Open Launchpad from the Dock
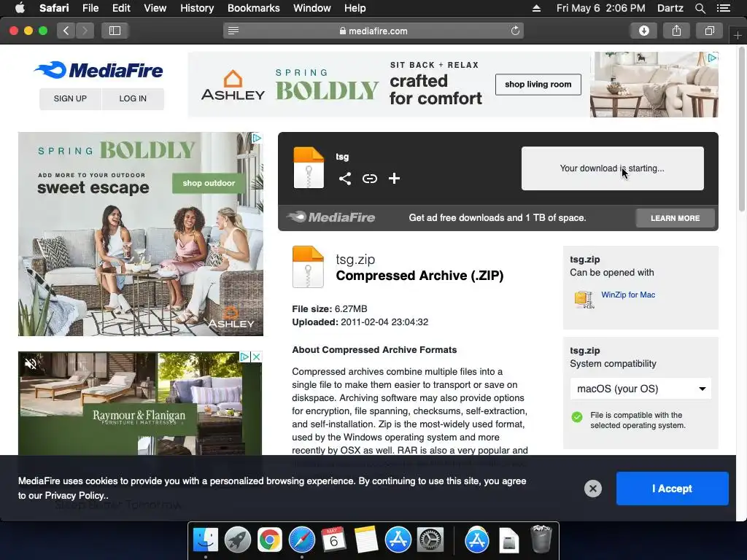Viewport: 747px width, 560px height. pos(237,540)
